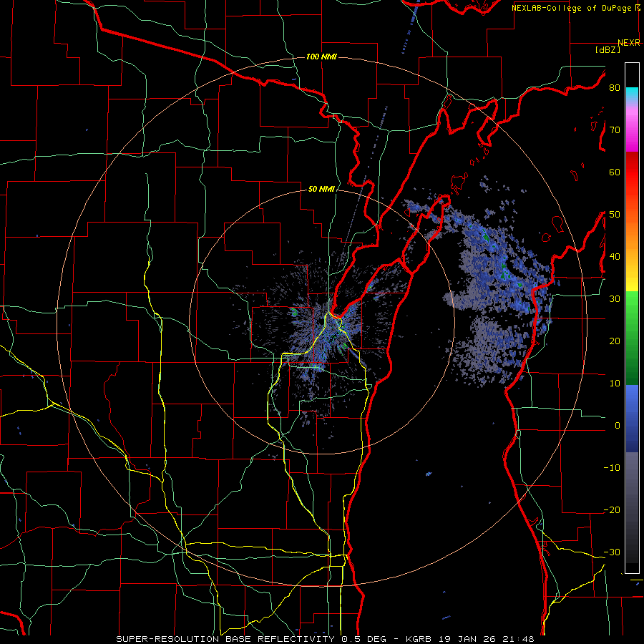Click the 80 value on the dBZ scale
Image resolution: width=644 pixels, height=644 pixels.
pyautogui.click(x=615, y=88)
